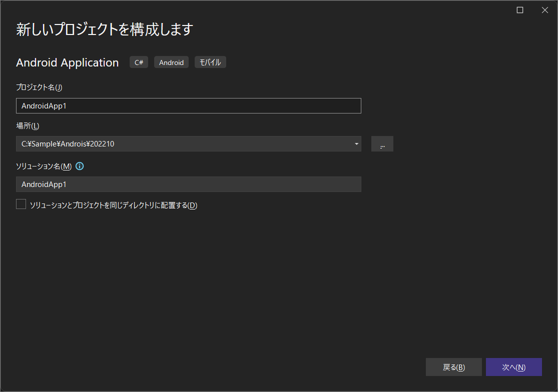Click the Android Application template title

(x=67, y=62)
